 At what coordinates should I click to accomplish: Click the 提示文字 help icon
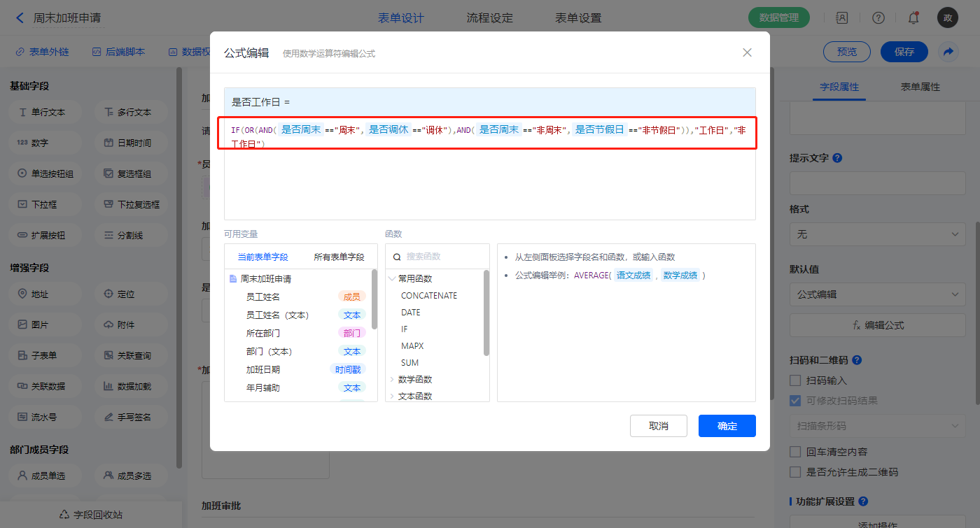pos(837,158)
